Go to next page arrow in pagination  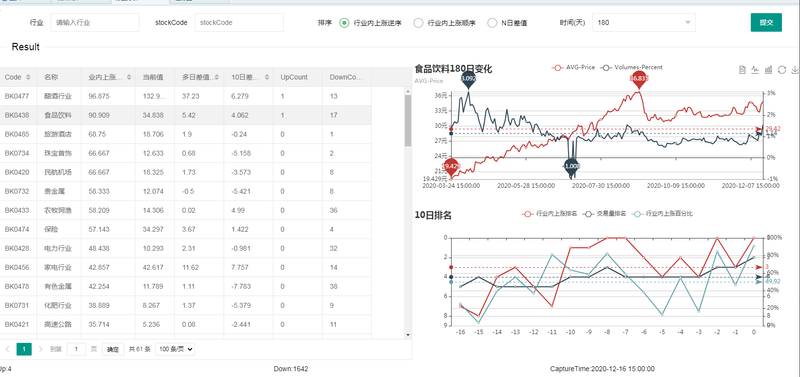tap(40, 349)
